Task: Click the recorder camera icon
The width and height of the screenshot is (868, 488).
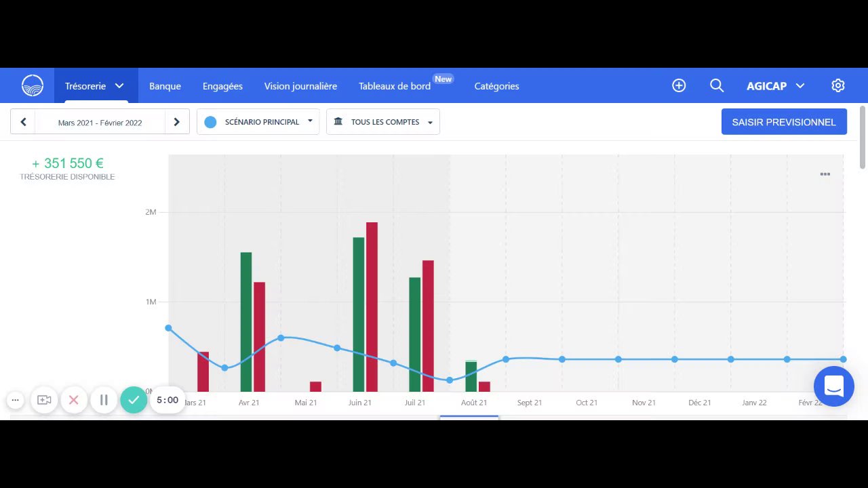Action: coord(44,400)
